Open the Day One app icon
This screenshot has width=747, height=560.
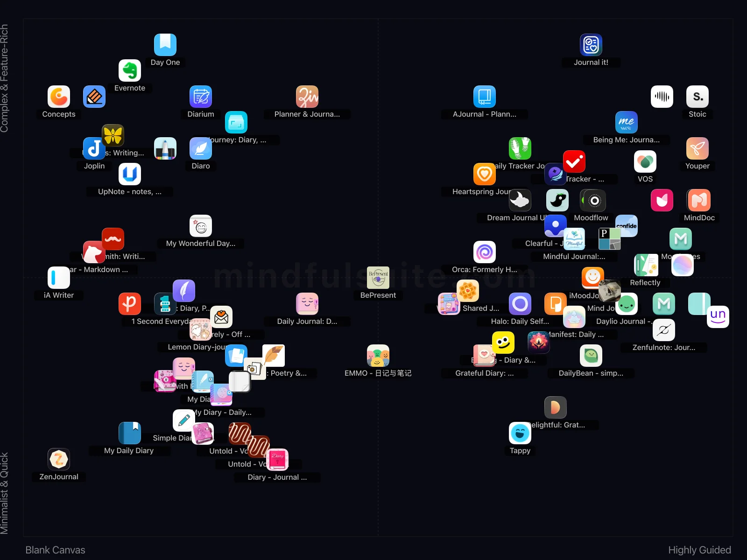pyautogui.click(x=166, y=43)
